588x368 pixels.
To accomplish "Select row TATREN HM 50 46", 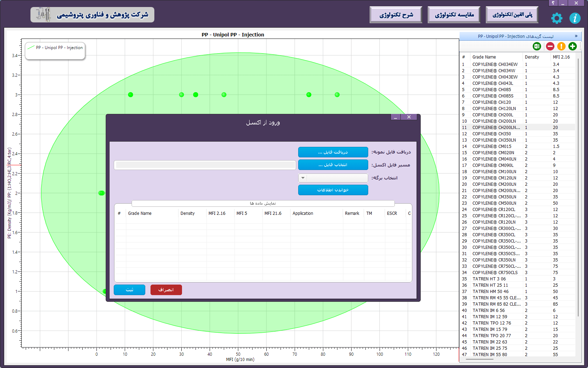I will 518,292.
